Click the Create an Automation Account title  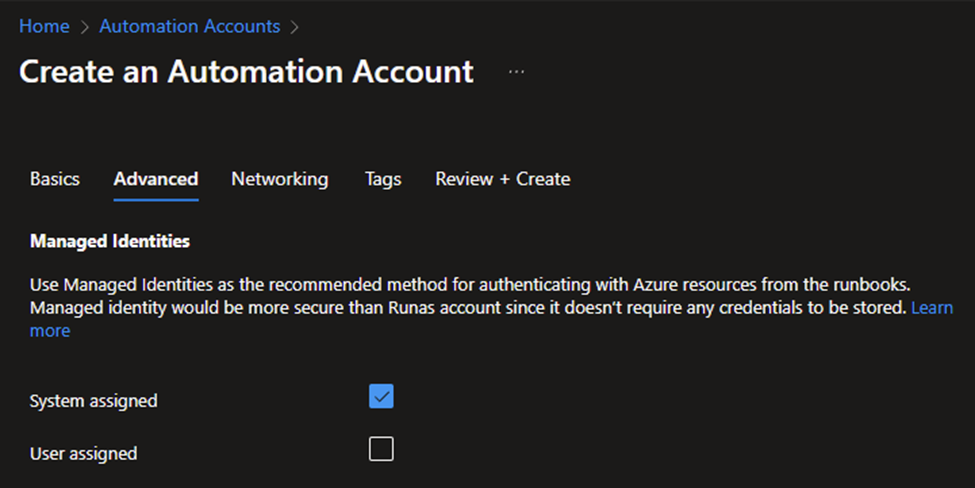tap(246, 71)
